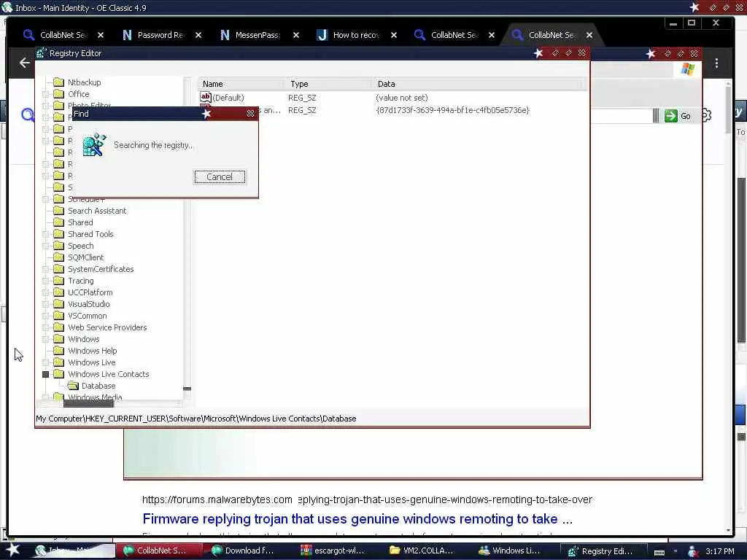Viewport: 747px width, 560px height.
Task: Click the tree pane horizontal scrollbar thumb
Action: click(88, 403)
